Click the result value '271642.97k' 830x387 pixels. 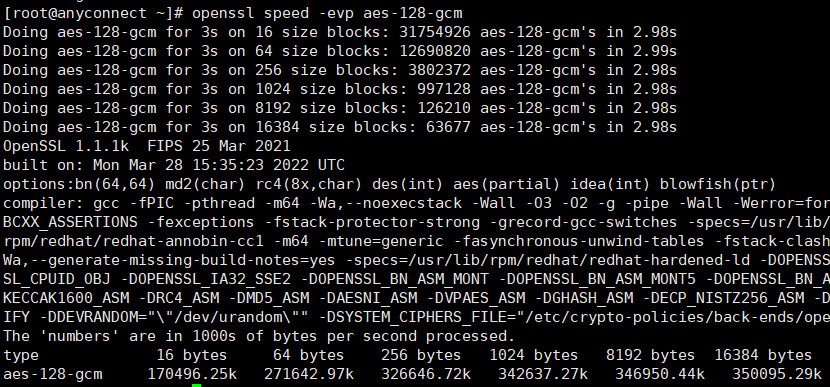point(309,374)
